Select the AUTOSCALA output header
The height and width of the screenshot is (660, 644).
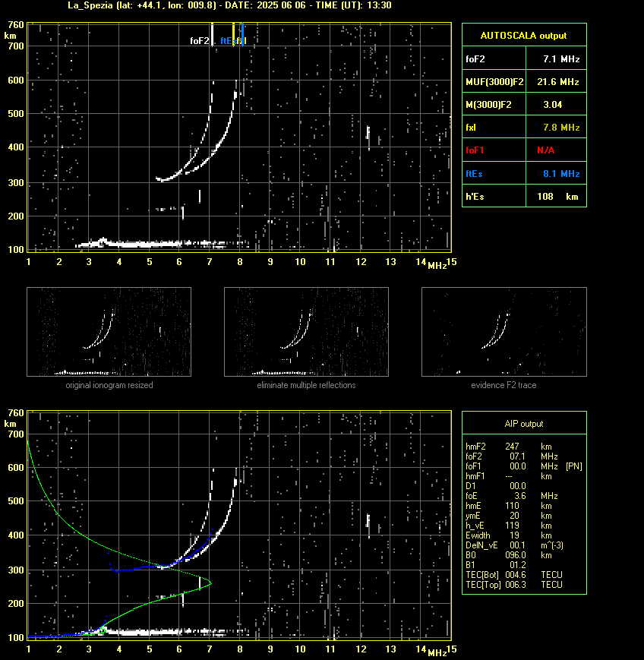[x=523, y=36]
